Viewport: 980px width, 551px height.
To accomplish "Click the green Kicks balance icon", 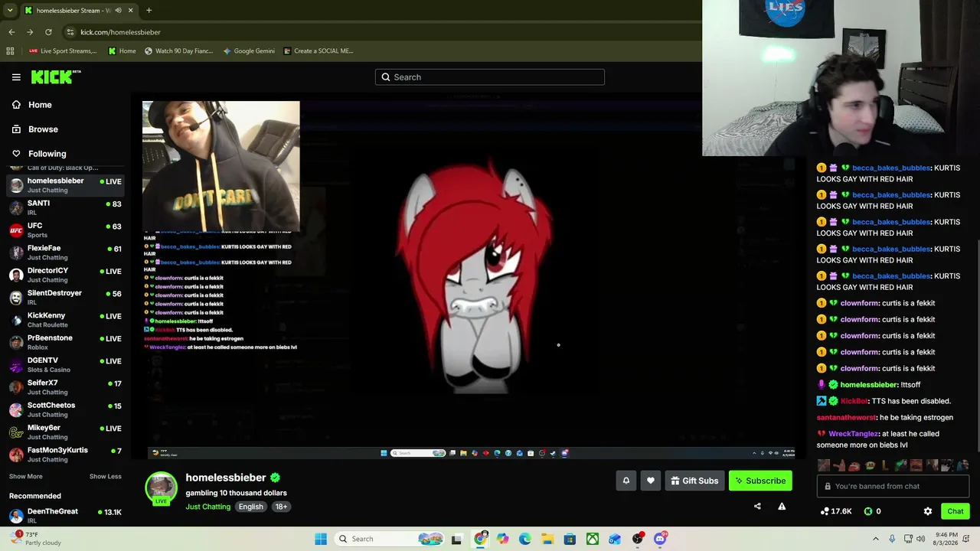I will pos(868,511).
